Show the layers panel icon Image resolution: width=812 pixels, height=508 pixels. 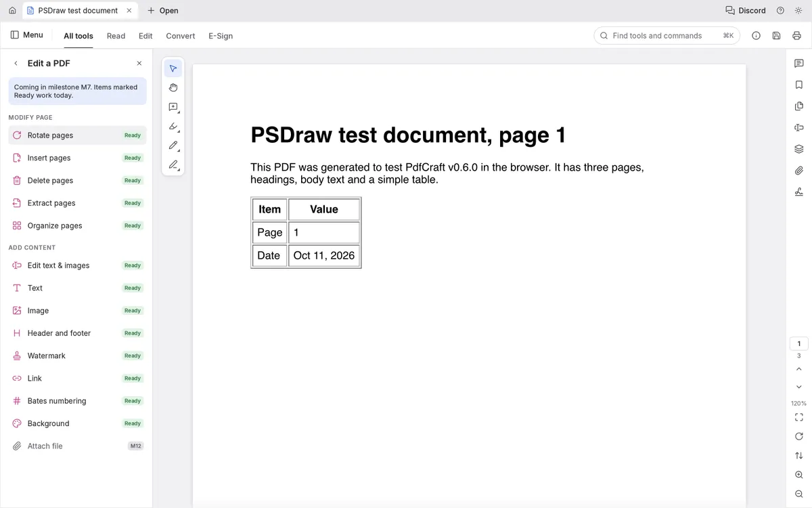pos(799,149)
